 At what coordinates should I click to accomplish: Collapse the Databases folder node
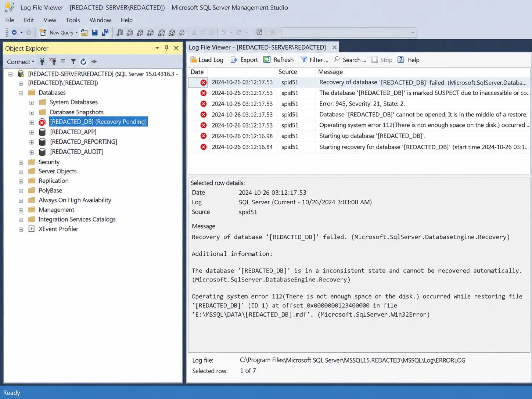(21, 93)
